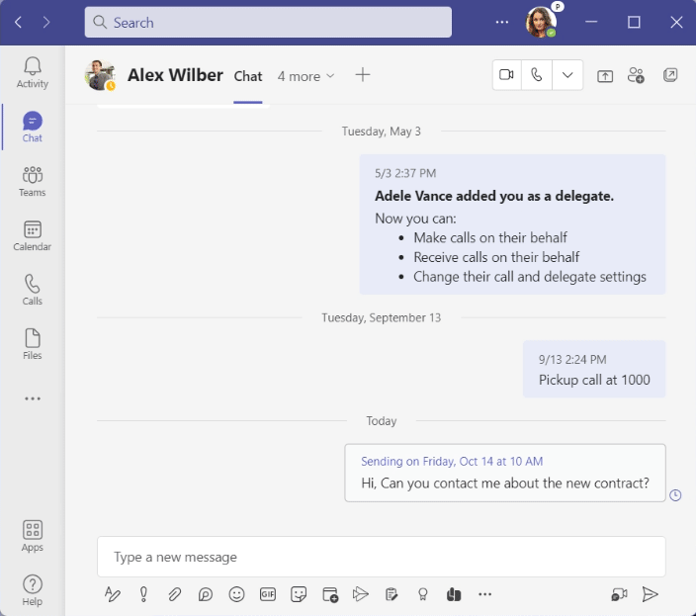Select the 'Pickup call at 1000' message
The image size is (696, 616).
tap(594, 369)
